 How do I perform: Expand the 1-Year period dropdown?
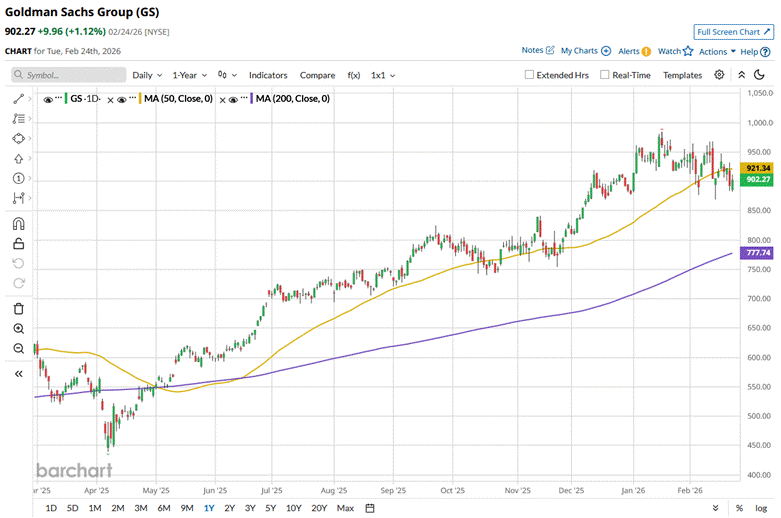point(189,75)
